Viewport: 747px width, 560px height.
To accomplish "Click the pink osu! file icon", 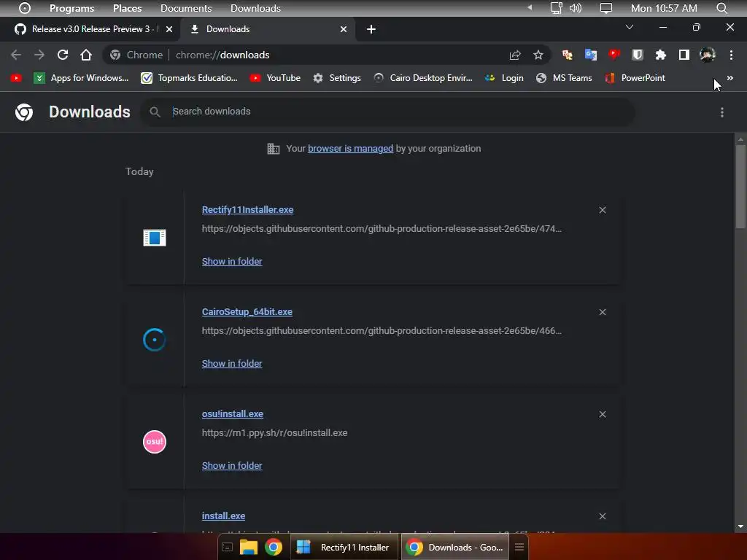I will [155, 442].
